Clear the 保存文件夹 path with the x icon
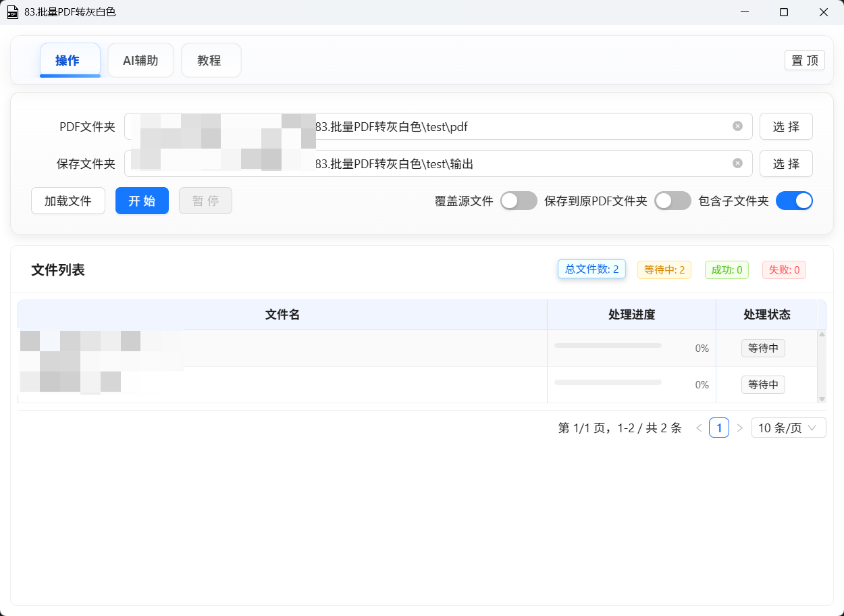The image size is (844, 616). tap(737, 163)
